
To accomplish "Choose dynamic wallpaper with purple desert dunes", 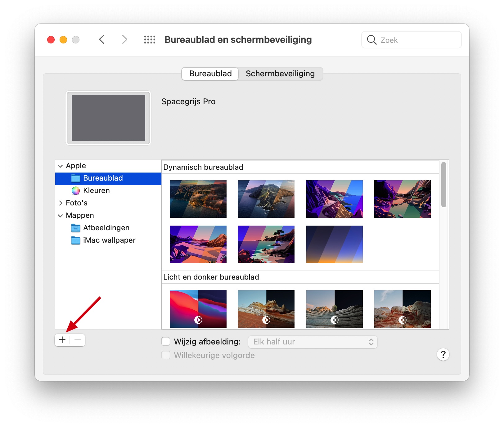I will pyautogui.click(x=198, y=244).
